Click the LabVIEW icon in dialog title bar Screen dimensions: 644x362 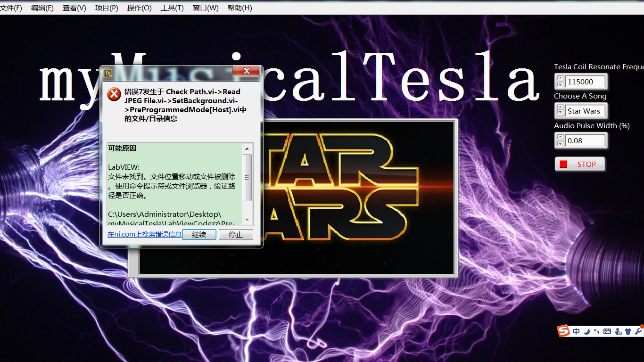click(108, 73)
